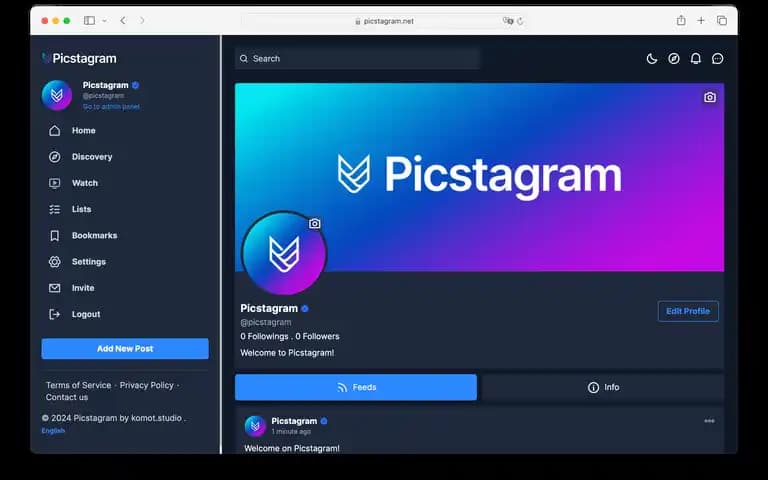Viewport: 768px width, 480px height.
Task: Click the Edit Profile button
Action: [688, 311]
